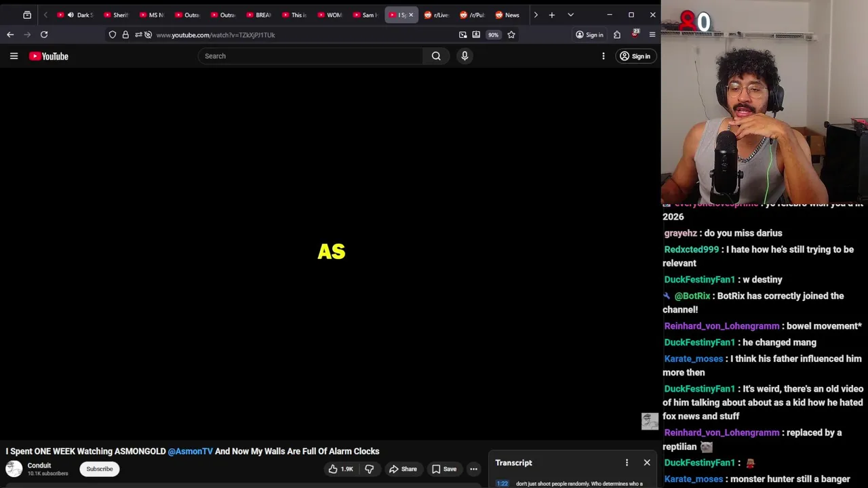Close the Transcript panel

point(647,463)
